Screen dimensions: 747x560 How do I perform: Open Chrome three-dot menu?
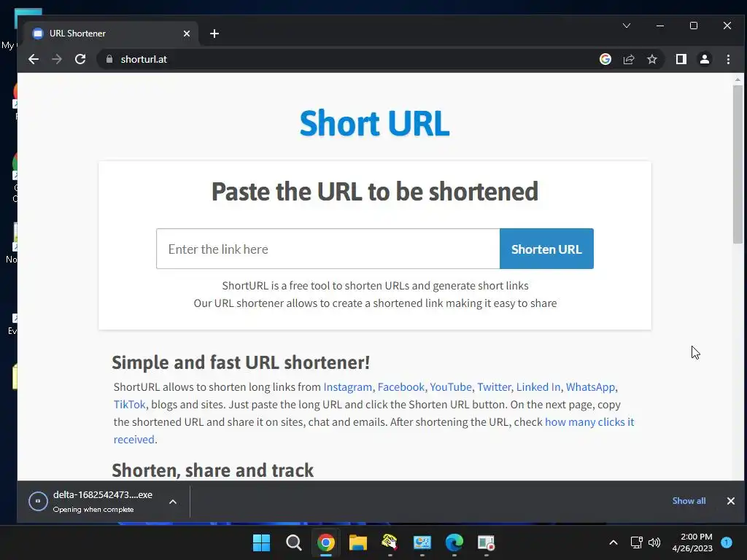pos(728,59)
